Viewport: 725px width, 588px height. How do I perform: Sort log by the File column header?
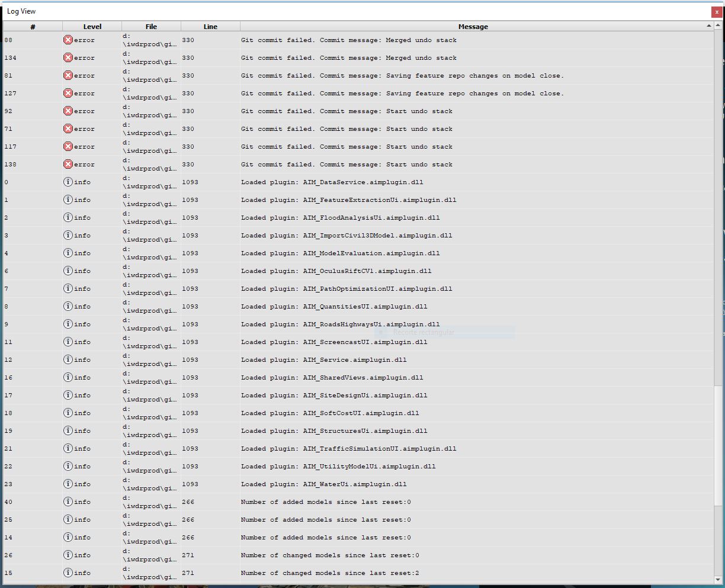click(x=151, y=26)
